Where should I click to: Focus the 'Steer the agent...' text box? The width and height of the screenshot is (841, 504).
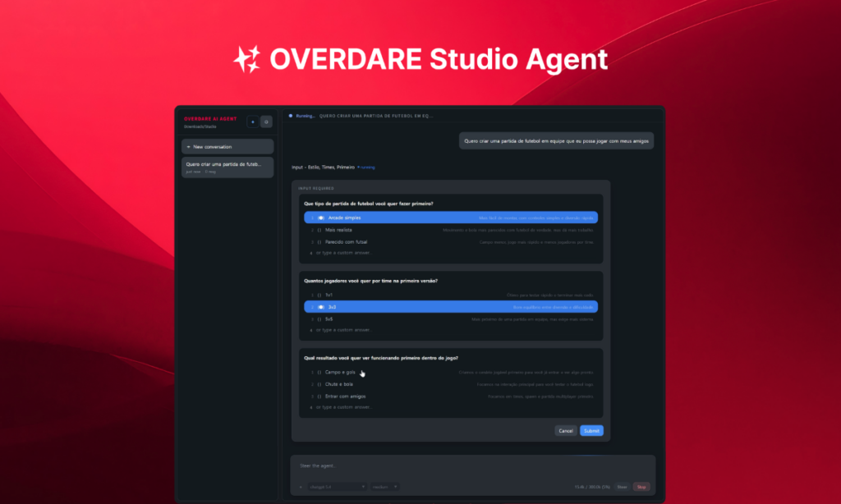472,466
